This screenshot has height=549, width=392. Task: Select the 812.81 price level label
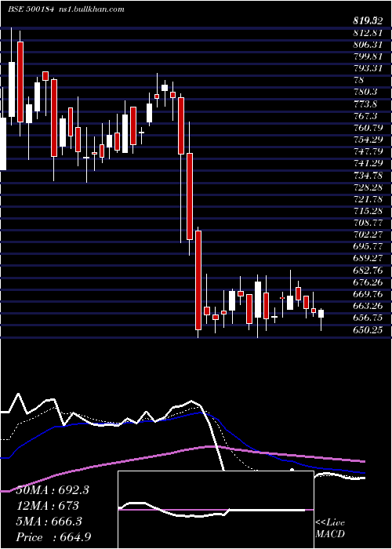point(368,34)
